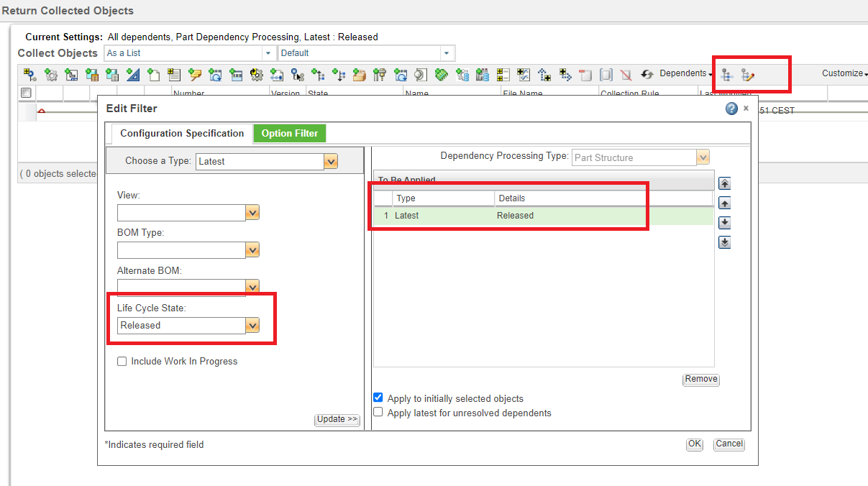The height and width of the screenshot is (486, 868).
Task: Select the Latest Released row in To Be Applied
Action: pos(503,215)
